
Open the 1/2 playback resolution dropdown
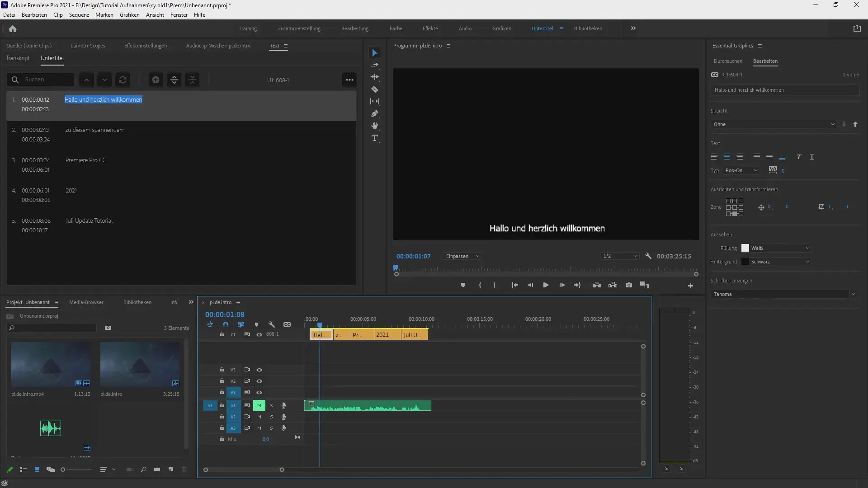tap(620, 256)
